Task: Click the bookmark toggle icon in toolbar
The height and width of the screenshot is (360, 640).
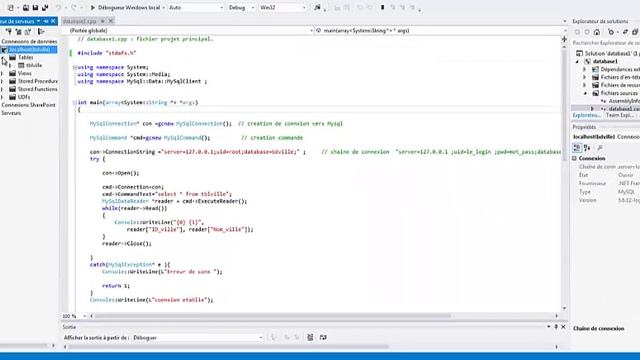Action: tap(382, 7)
